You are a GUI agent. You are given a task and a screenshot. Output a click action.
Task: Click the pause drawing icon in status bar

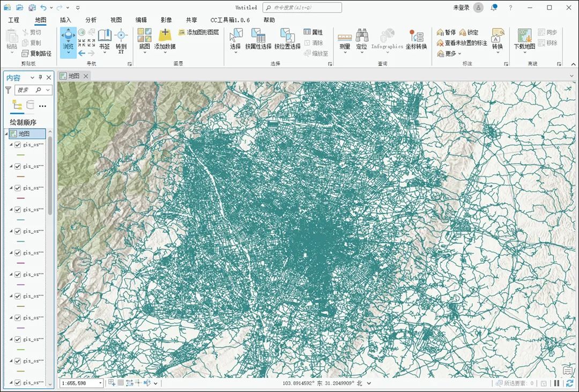click(557, 383)
